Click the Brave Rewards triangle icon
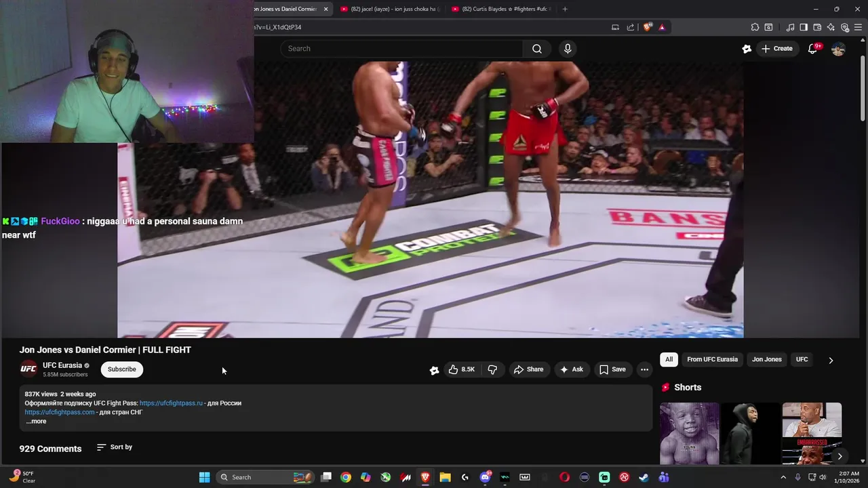This screenshot has height=488, width=868. click(x=662, y=27)
